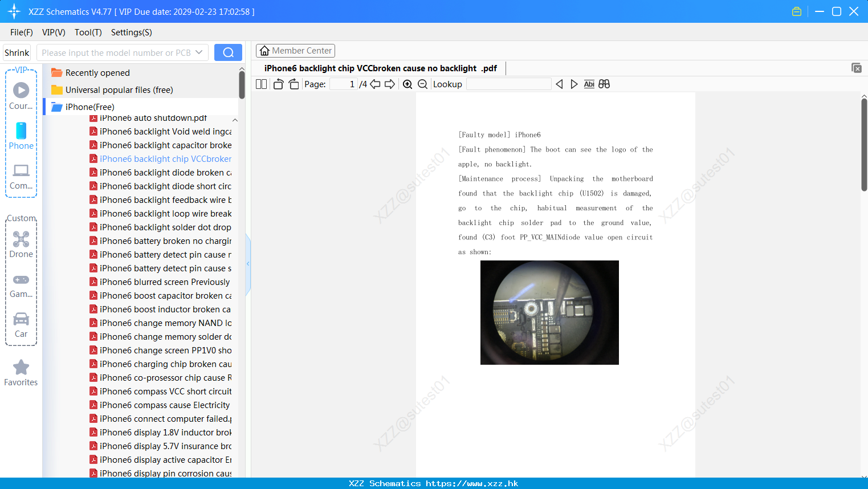Find previous lookup result
Image resolution: width=868 pixels, height=489 pixels.
[559, 84]
